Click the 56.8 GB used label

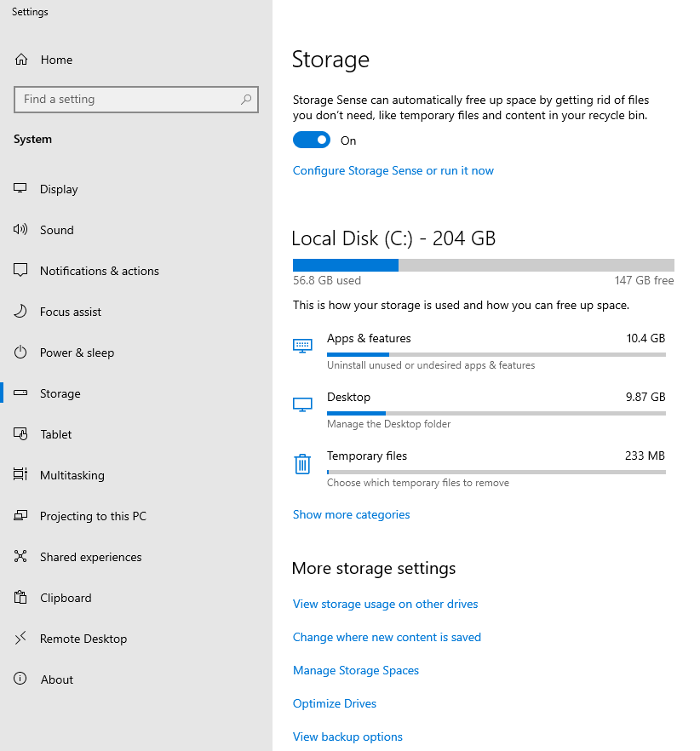click(327, 280)
